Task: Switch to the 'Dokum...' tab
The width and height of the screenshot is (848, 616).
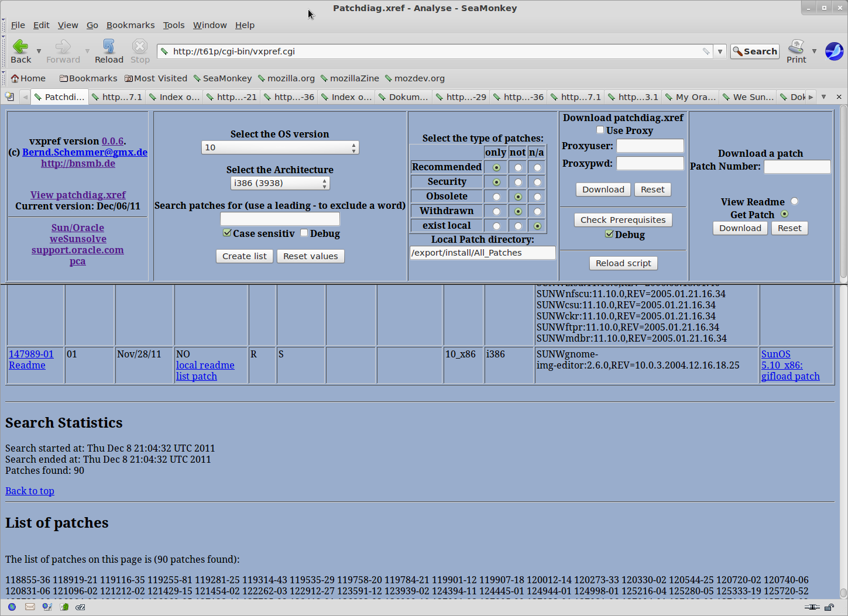Action: tap(403, 97)
